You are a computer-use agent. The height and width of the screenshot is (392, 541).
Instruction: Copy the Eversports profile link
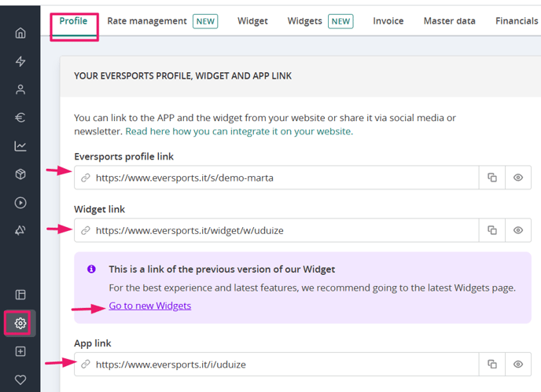[492, 178]
